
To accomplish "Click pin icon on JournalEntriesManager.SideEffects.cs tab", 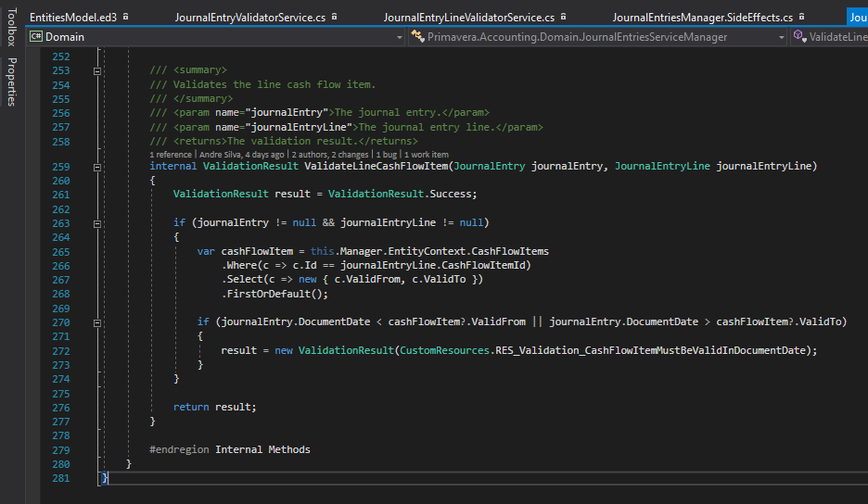I will click(x=801, y=17).
